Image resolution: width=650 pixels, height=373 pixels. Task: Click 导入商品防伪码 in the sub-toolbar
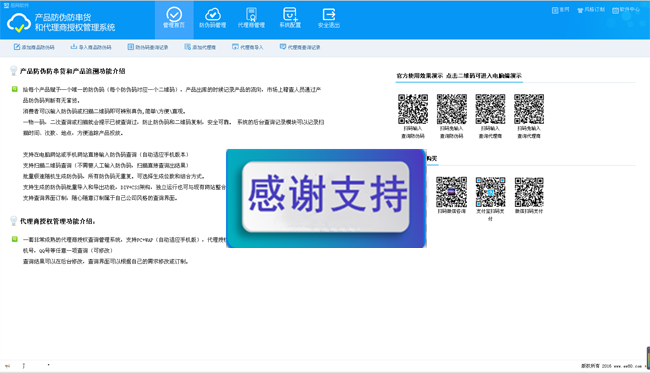[x=91, y=47]
